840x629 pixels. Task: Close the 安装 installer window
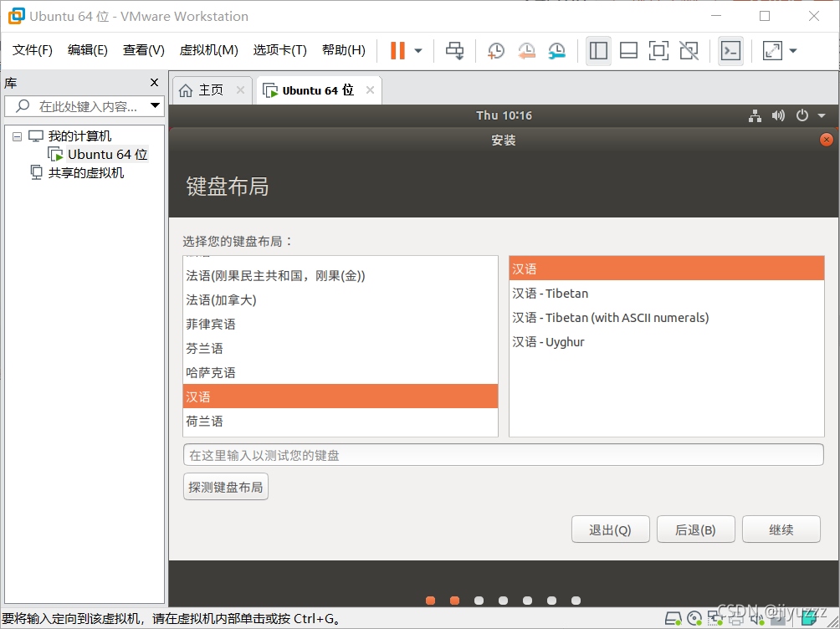tap(827, 140)
